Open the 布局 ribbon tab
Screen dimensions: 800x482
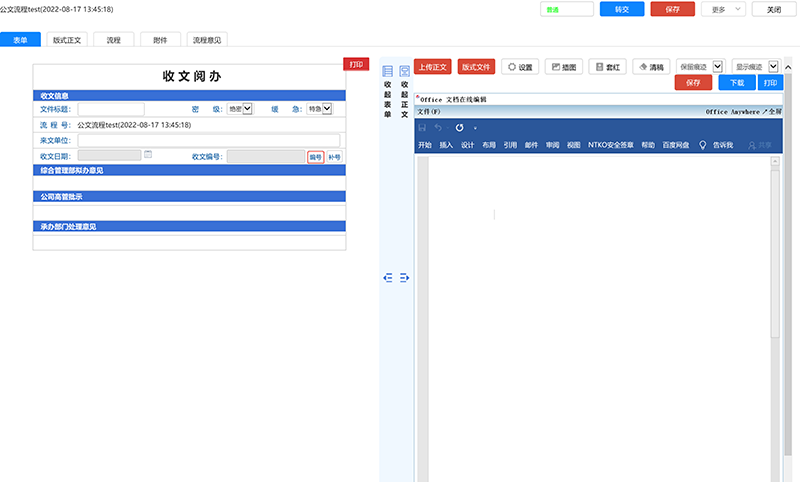tap(489, 145)
